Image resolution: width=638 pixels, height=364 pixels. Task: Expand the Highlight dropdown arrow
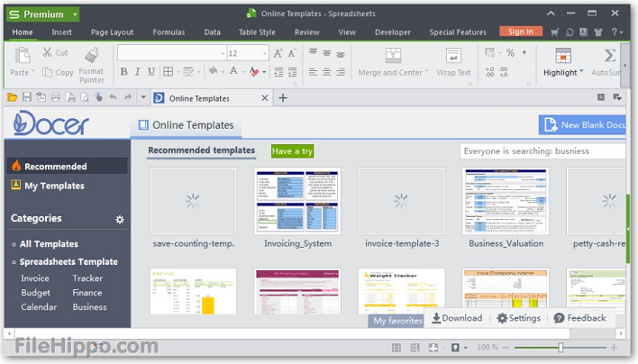581,71
